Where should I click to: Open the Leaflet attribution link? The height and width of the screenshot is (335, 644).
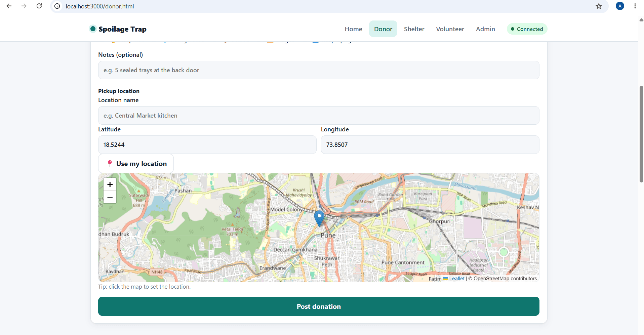tap(454, 279)
